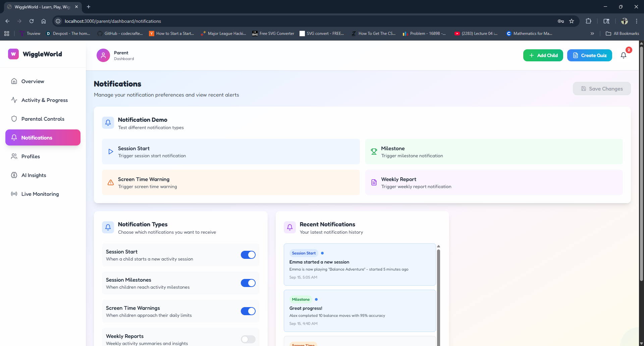The width and height of the screenshot is (644, 346).
Task: Open the browser profile avatar
Action: (624, 21)
